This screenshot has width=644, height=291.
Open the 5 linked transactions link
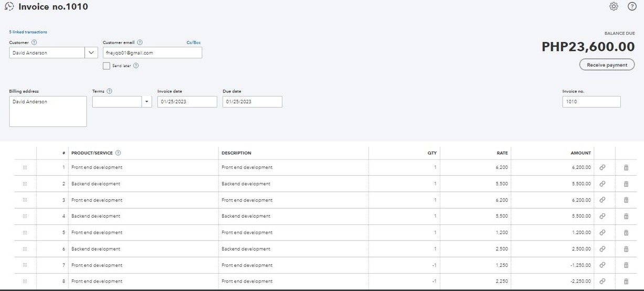coord(28,32)
